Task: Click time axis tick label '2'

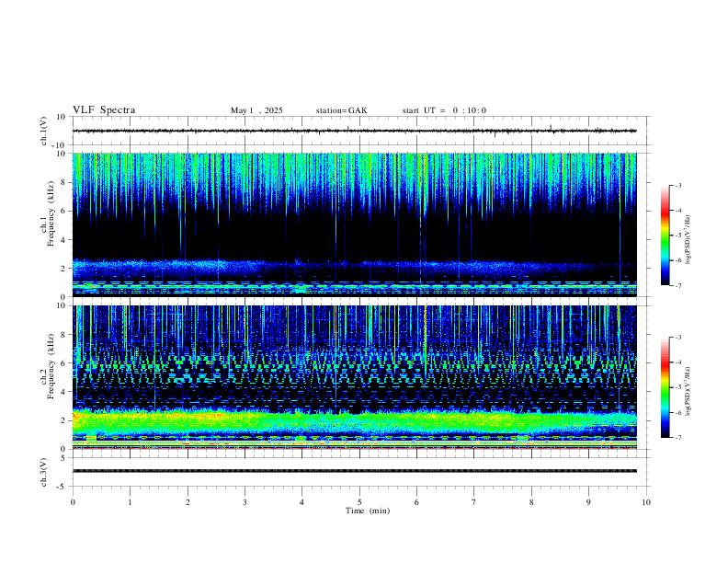Action: pyautogui.click(x=188, y=502)
